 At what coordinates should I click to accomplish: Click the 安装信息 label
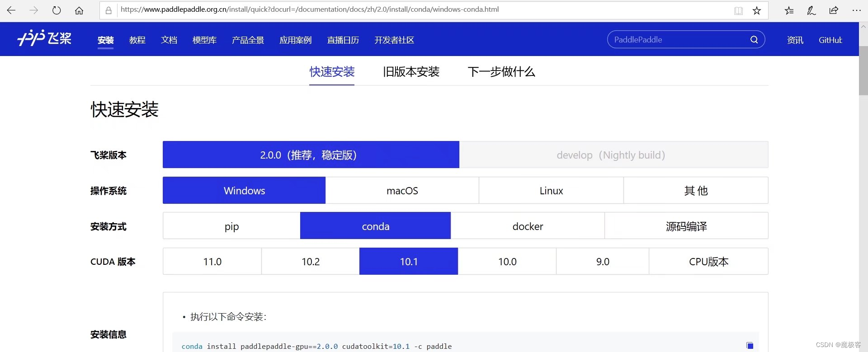(x=108, y=334)
